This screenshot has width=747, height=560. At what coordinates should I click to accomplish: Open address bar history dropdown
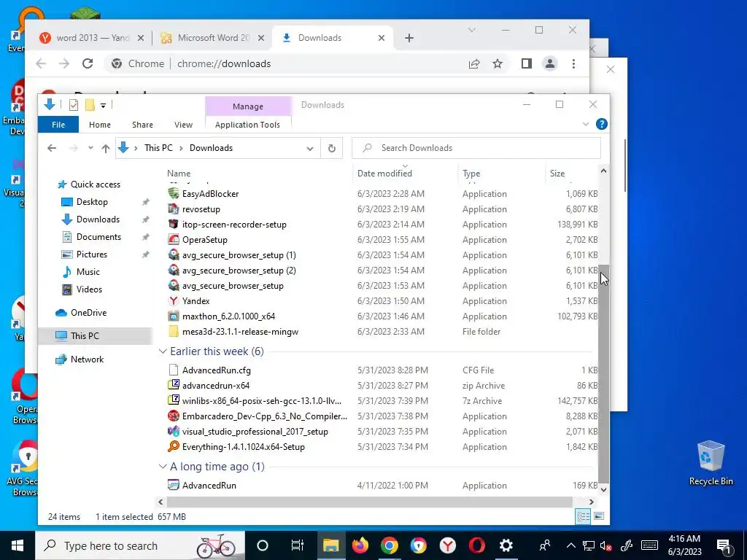pyautogui.click(x=309, y=148)
